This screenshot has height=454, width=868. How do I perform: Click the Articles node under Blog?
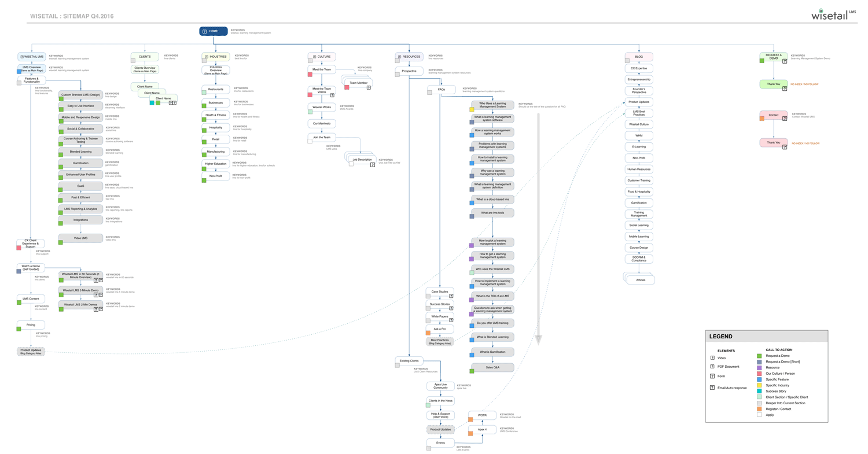click(641, 280)
